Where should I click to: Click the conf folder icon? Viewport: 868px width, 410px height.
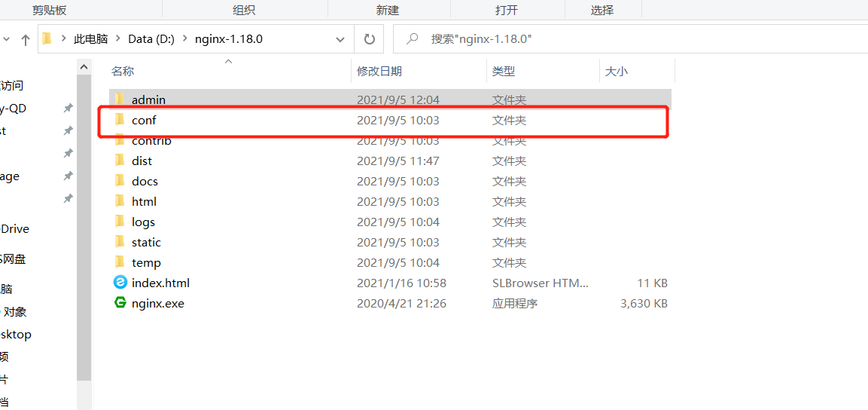click(120, 120)
